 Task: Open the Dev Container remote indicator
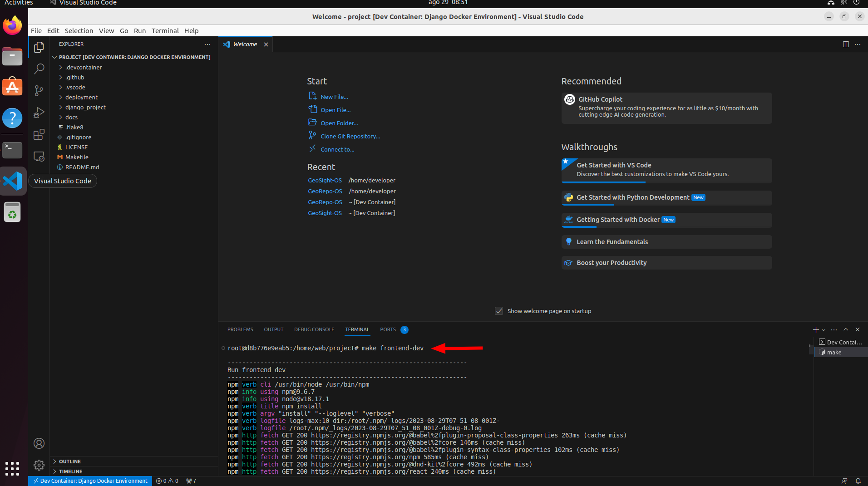tap(90, 481)
